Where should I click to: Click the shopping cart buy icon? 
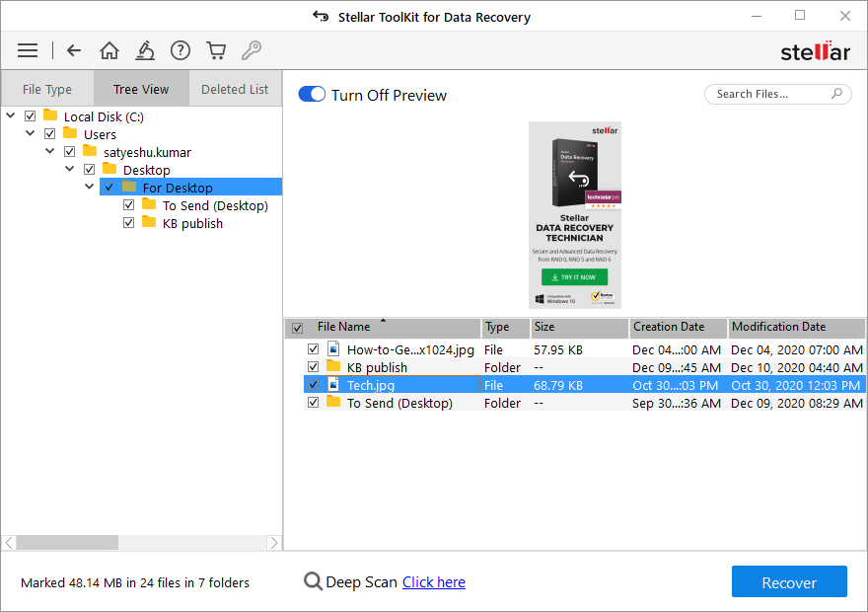click(x=216, y=50)
